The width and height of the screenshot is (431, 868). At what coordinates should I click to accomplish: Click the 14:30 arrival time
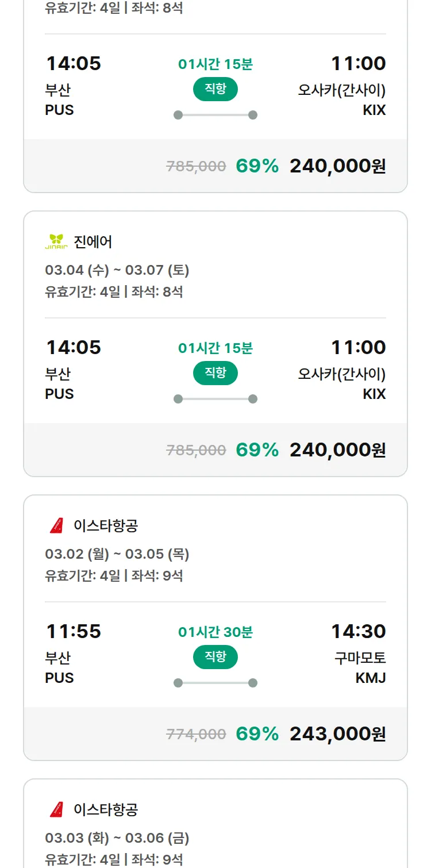[358, 631]
